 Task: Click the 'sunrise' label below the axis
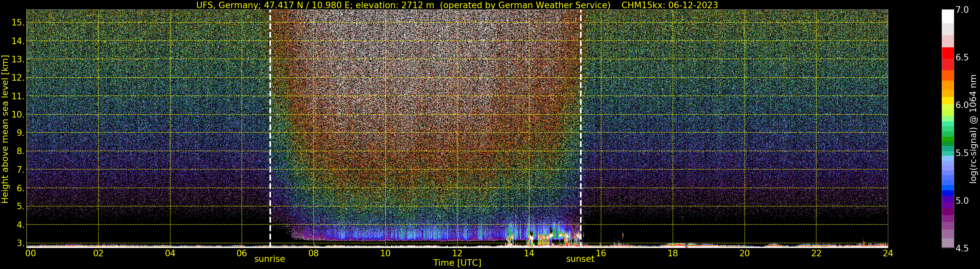(x=270, y=259)
